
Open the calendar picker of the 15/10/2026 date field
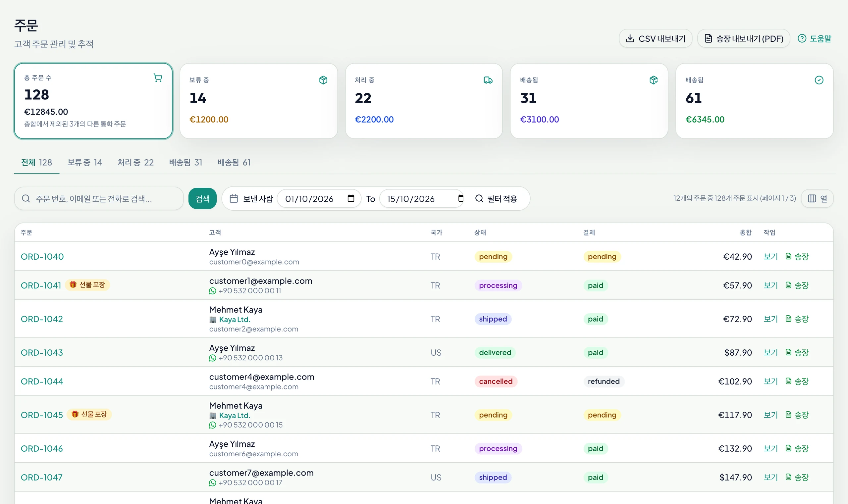tap(460, 198)
